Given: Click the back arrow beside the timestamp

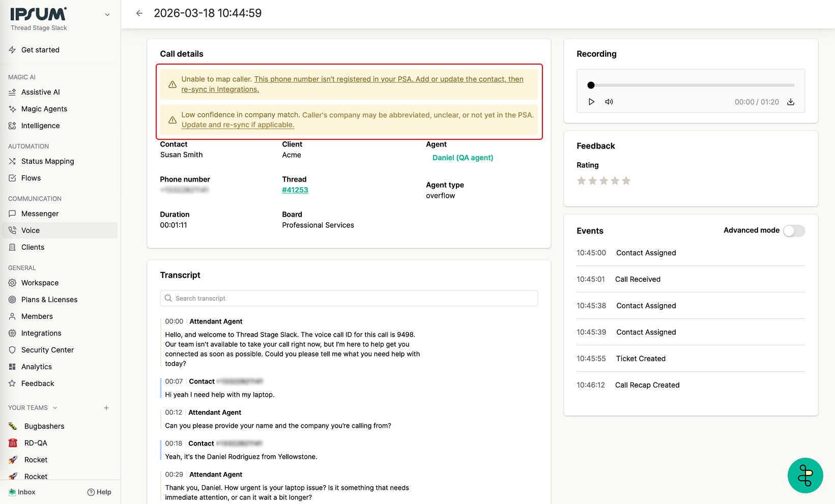Looking at the screenshot, I should (x=139, y=13).
